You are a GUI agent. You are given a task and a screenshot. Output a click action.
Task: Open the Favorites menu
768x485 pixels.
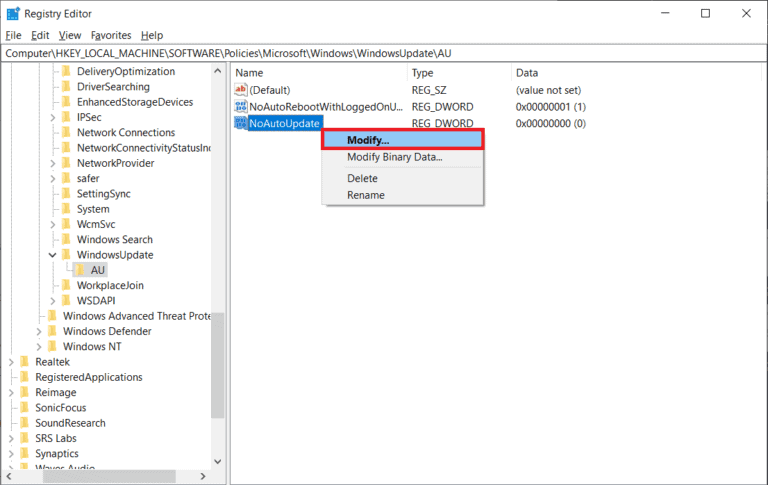coord(111,35)
